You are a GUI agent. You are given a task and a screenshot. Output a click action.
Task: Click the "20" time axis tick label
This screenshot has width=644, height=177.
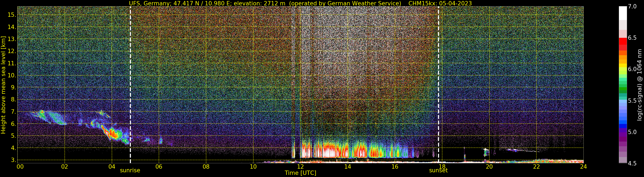click(x=489, y=167)
